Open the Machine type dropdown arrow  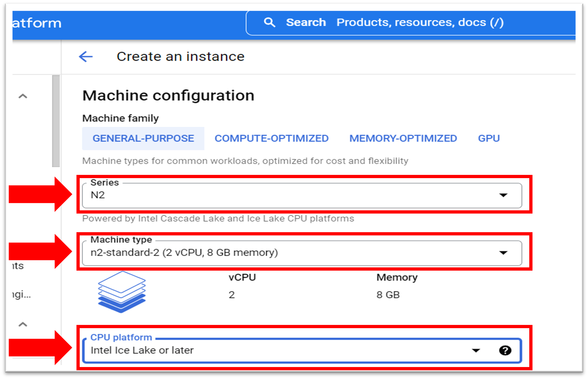[x=503, y=253]
